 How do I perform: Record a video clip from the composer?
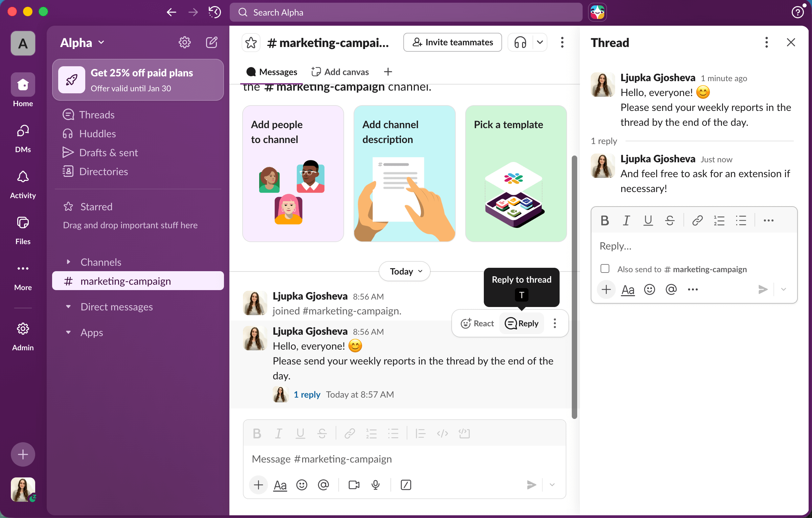point(354,485)
